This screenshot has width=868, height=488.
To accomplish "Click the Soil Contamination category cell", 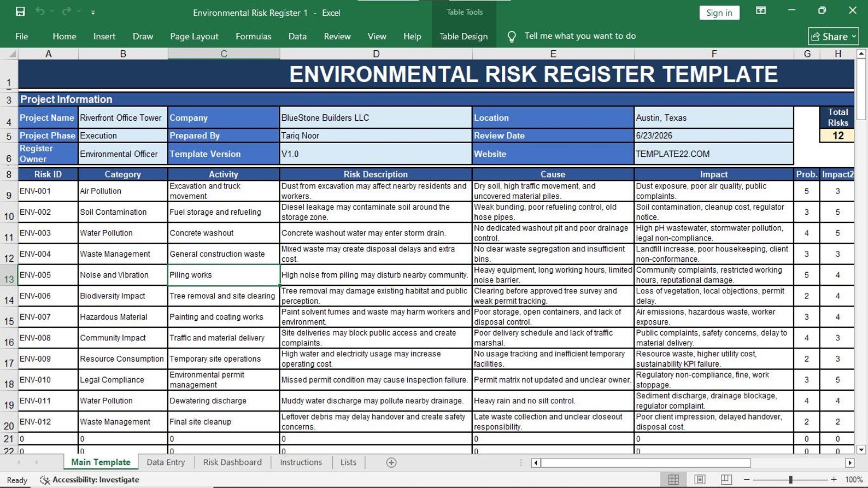I will 123,212.
